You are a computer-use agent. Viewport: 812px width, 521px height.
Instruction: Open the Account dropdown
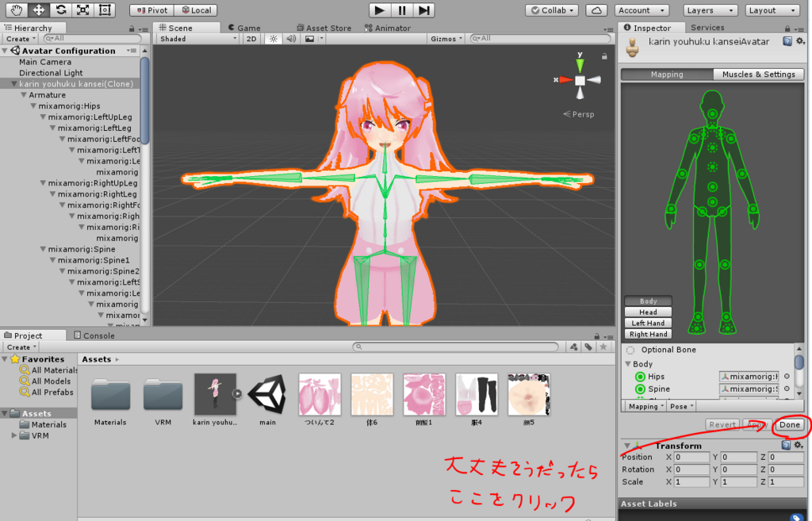tap(642, 10)
